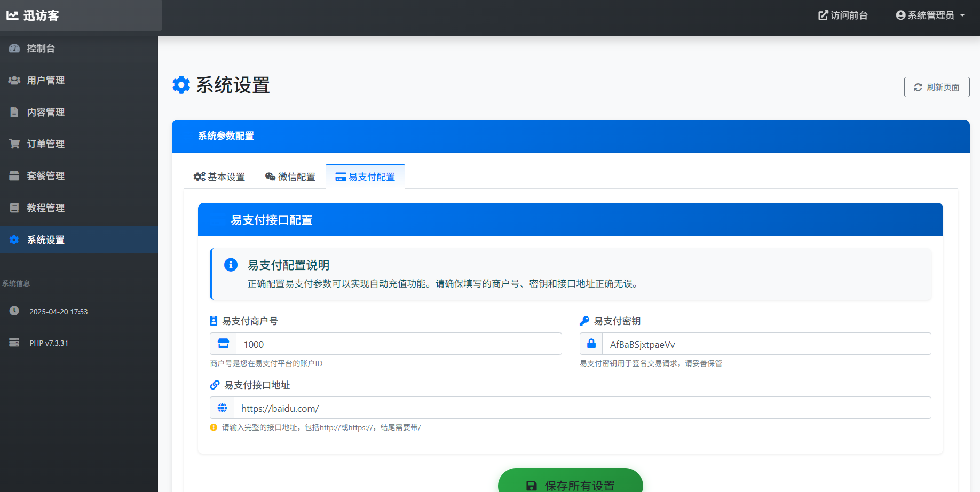Image resolution: width=980 pixels, height=492 pixels.
Task: Click the globe icon in URL field
Action: point(222,408)
